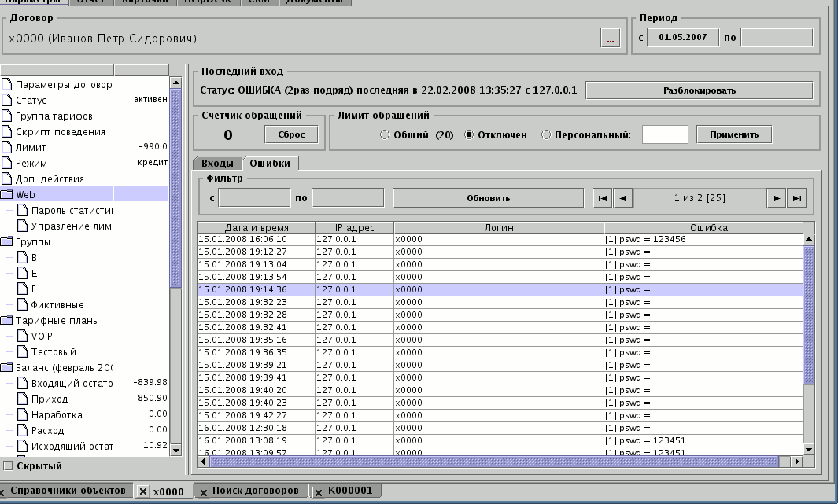
Task: Go to next page of errors
Action: 777,198
